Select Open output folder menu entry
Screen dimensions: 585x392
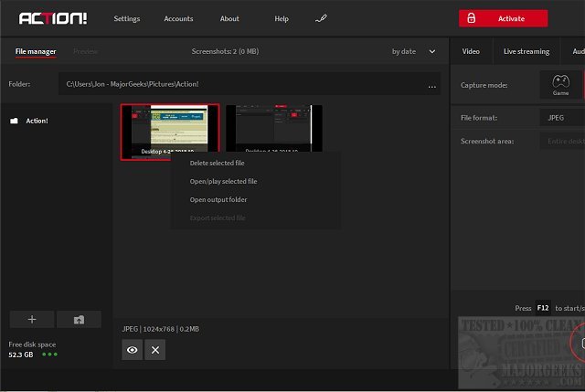click(218, 199)
